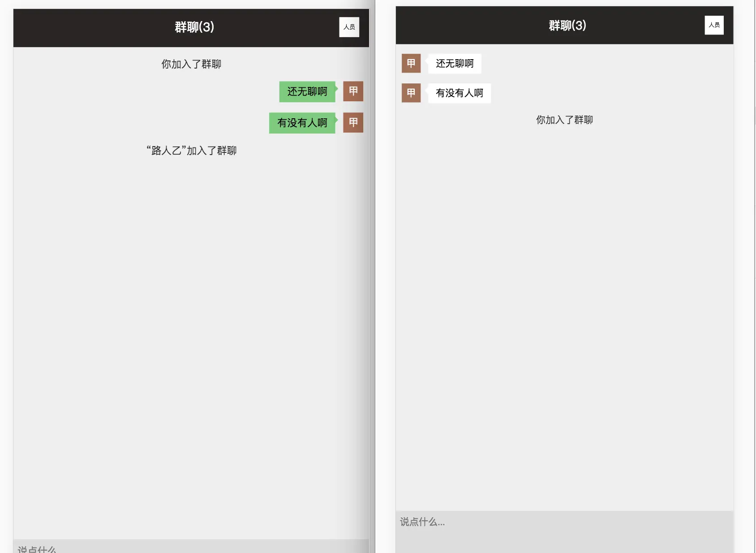Click 群聊(3) title in left window
This screenshot has width=756, height=553.
click(x=194, y=27)
